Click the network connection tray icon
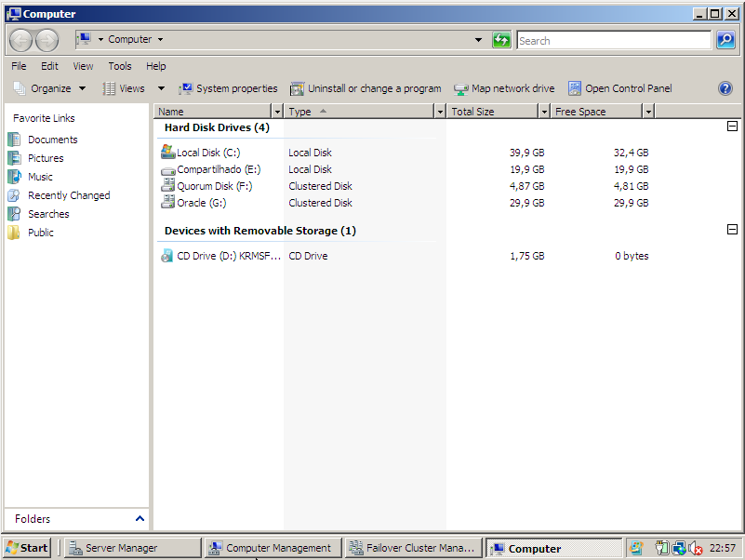745x560 pixels. 679,548
